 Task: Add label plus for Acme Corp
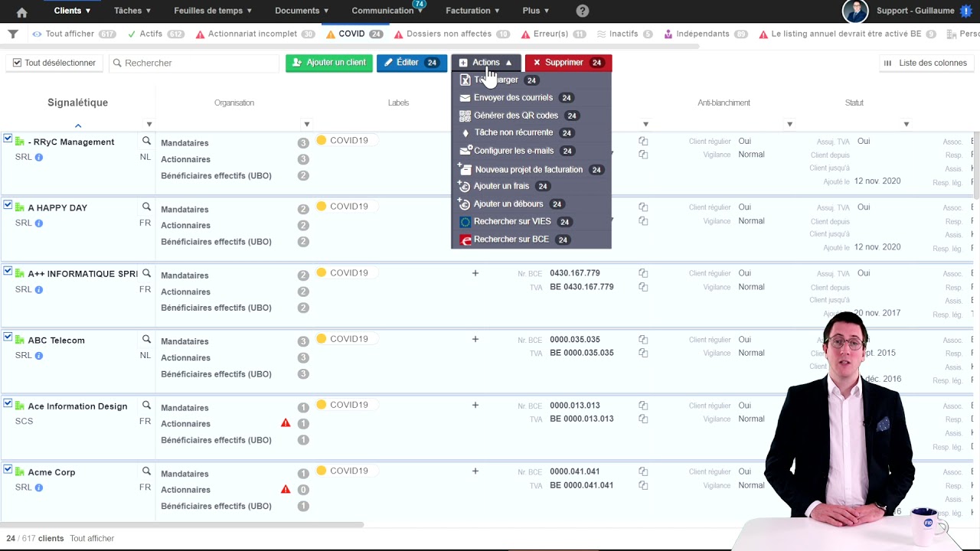pyautogui.click(x=475, y=471)
